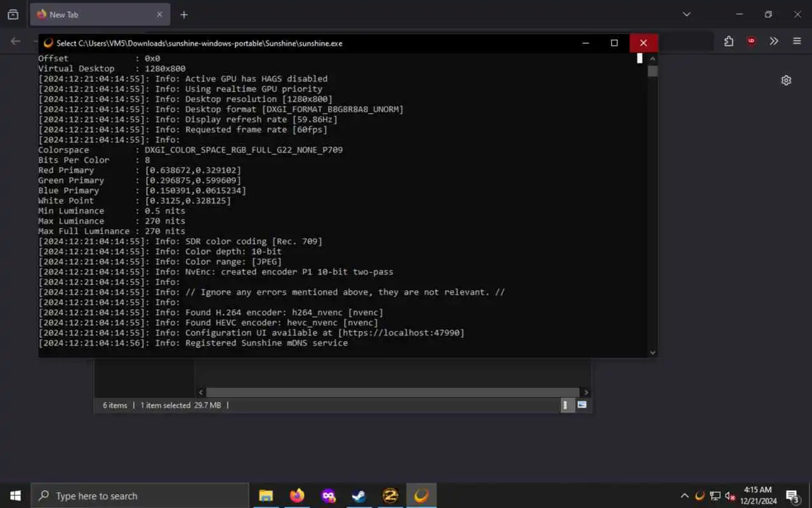This screenshot has height=508, width=812.
Task: Click the 'Max Full Luminance' row
Action: click(x=112, y=231)
